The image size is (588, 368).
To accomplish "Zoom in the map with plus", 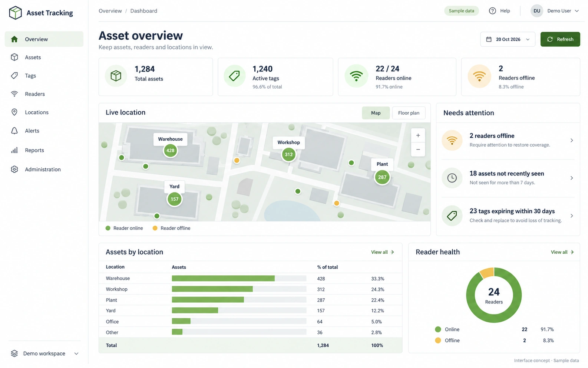I will pyautogui.click(x=418, y=135).
